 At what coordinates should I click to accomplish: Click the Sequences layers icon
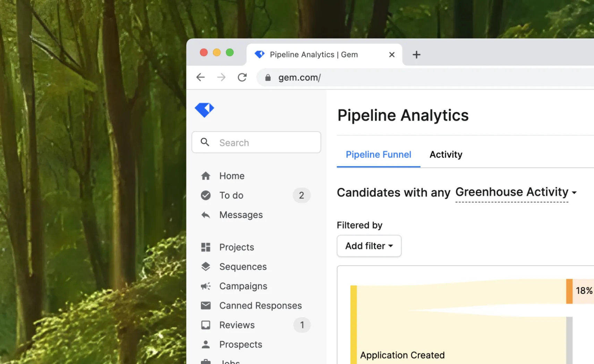click(x=206, y=267)
